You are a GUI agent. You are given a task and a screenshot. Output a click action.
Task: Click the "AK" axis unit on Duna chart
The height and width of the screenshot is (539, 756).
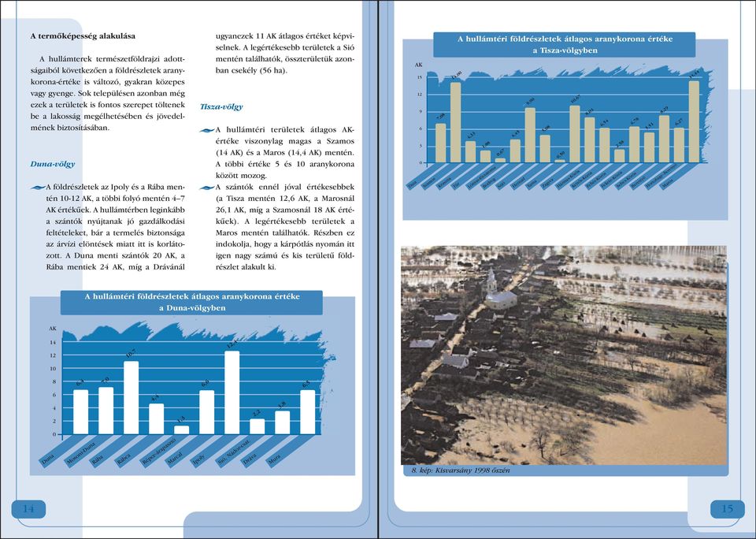tap(53, 329)
